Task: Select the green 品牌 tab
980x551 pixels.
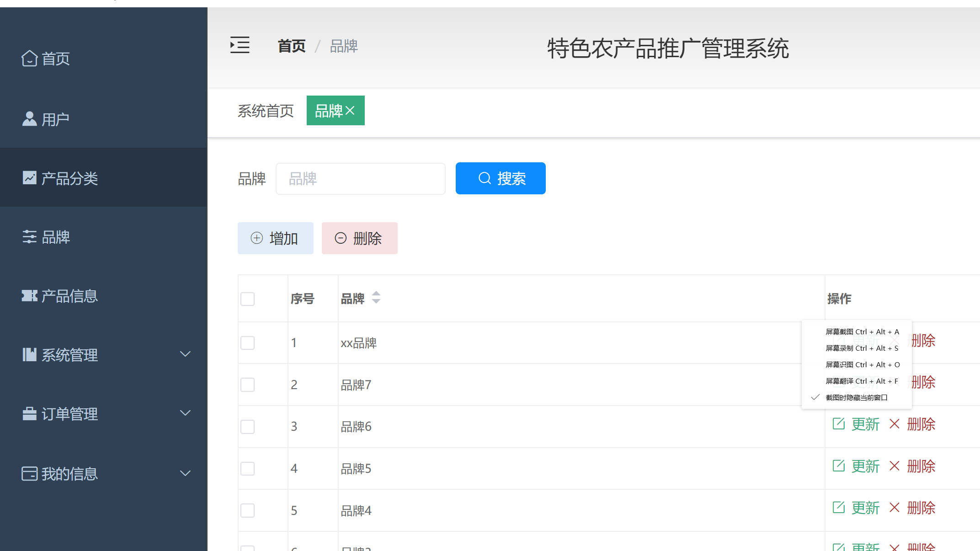Action: pos(336,110)
